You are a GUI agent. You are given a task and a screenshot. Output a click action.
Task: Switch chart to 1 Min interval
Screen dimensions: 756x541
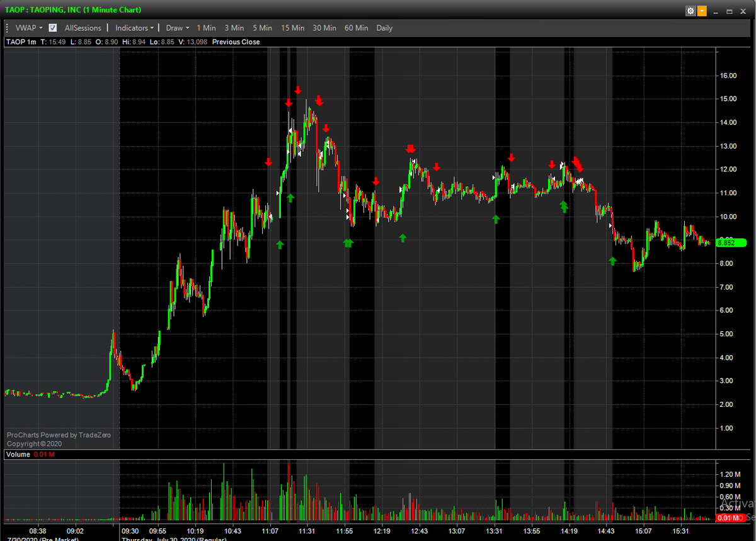pos(206,28)
